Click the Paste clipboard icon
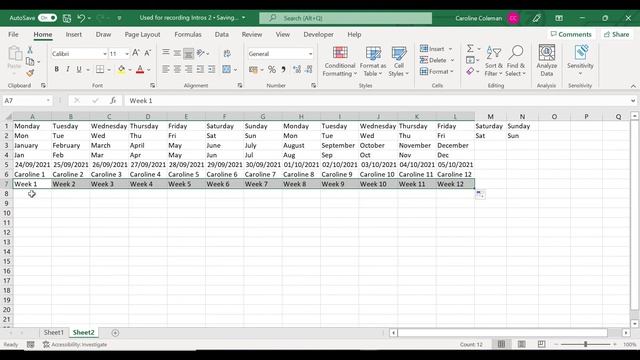The width and height of the screenshot is (640, 360). (x=15, y=53)
